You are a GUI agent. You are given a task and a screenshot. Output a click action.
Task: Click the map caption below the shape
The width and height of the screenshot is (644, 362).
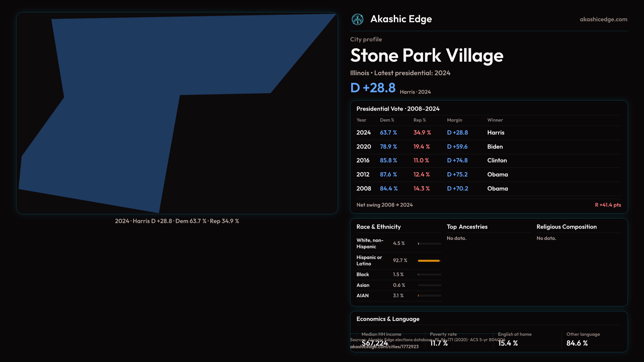pos(177,221)
